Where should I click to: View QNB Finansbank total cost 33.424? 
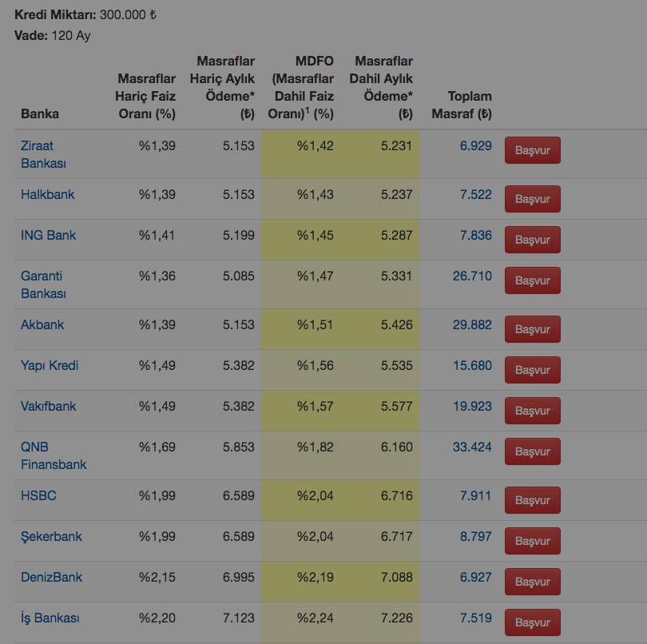(x=472, y=447)
